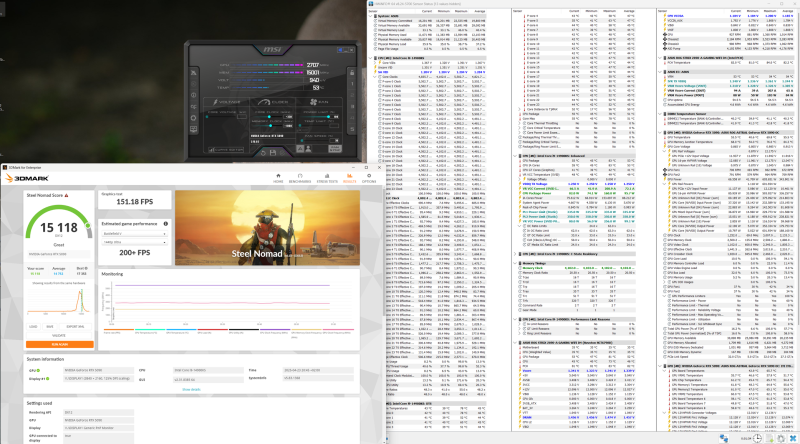Click the Core Voltage slider handle
Screen dimensions: 800x444
(207, 116)
